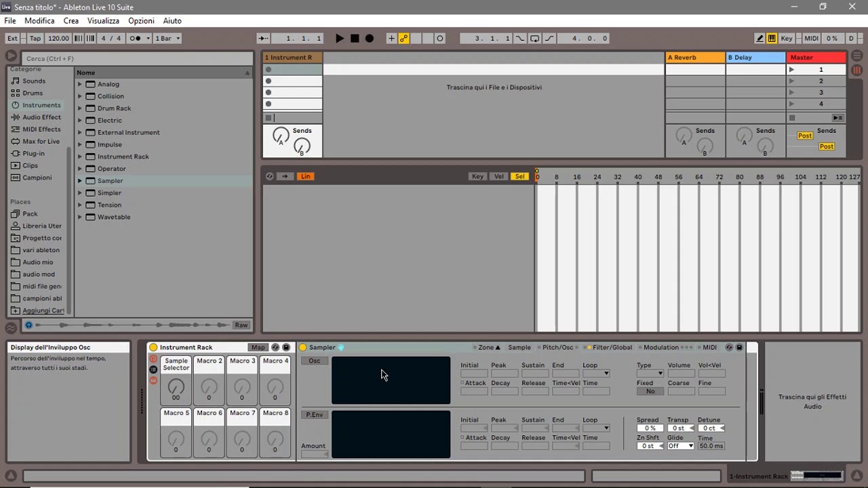
Task: Click the Tap tempo button
Action: tap(35, 39)
